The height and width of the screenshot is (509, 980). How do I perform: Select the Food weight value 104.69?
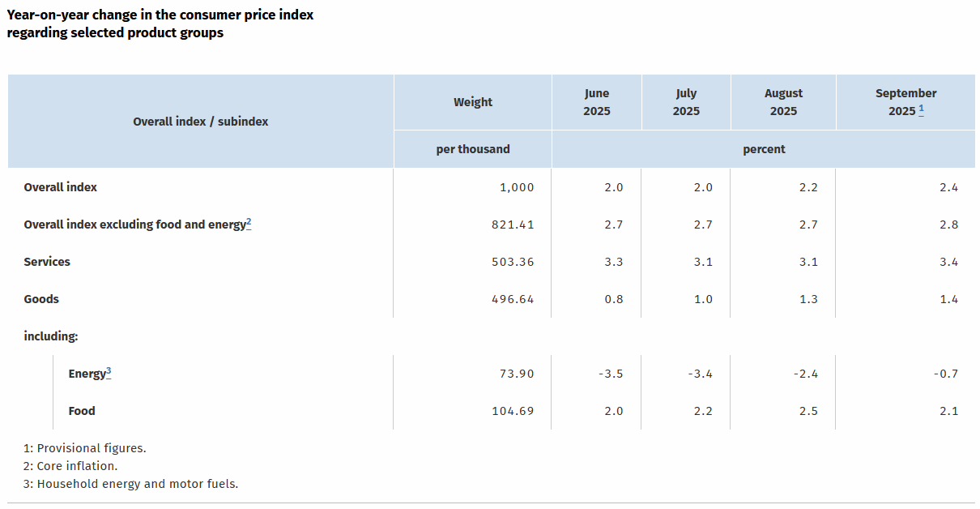coord(513,411)
